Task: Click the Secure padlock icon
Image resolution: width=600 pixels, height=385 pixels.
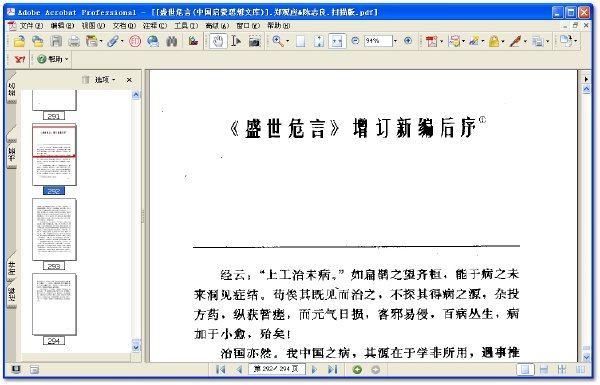Action: pos(494,41)
